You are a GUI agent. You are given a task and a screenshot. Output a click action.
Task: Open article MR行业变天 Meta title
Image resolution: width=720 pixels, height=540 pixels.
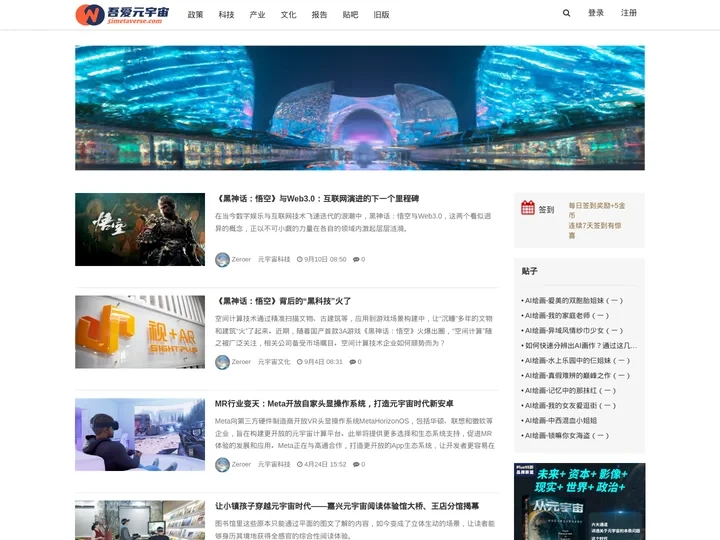pyautogui.click(x=334, y=404)
